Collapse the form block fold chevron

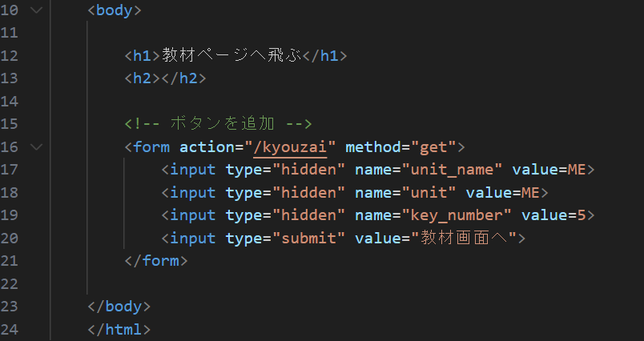(x=35, y=147)
